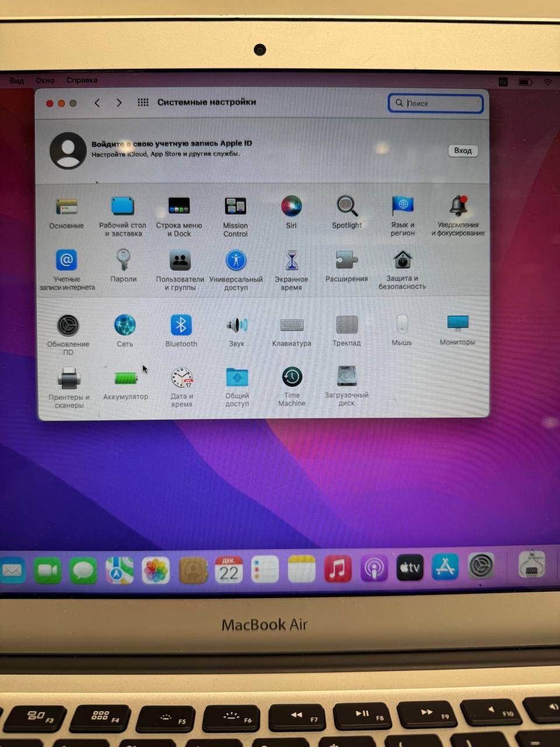Click the Mission Control icon

coord(235,207)
